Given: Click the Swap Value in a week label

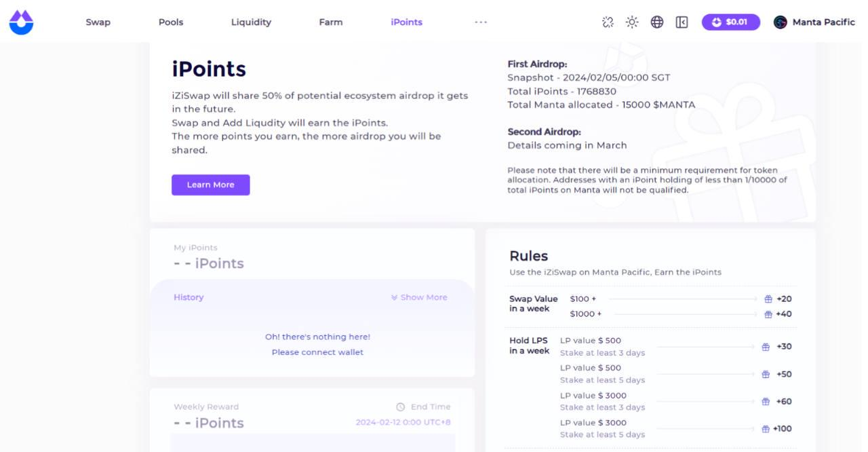Looking at the screenshot, I should point(534,303).
